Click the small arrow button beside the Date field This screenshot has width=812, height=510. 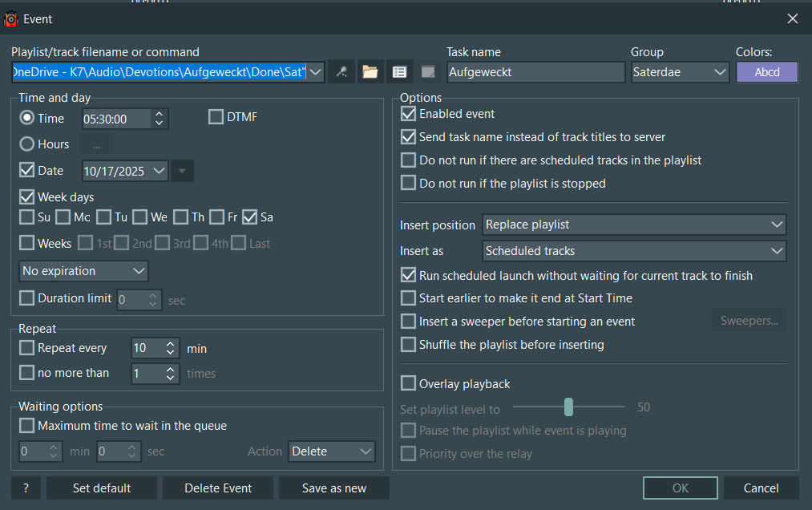182,171
